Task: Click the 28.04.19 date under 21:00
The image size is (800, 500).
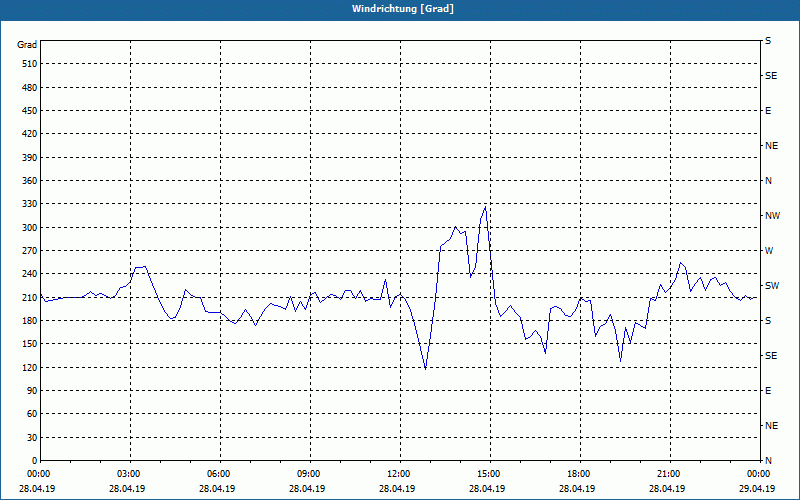Action: (x=667, y=489)
